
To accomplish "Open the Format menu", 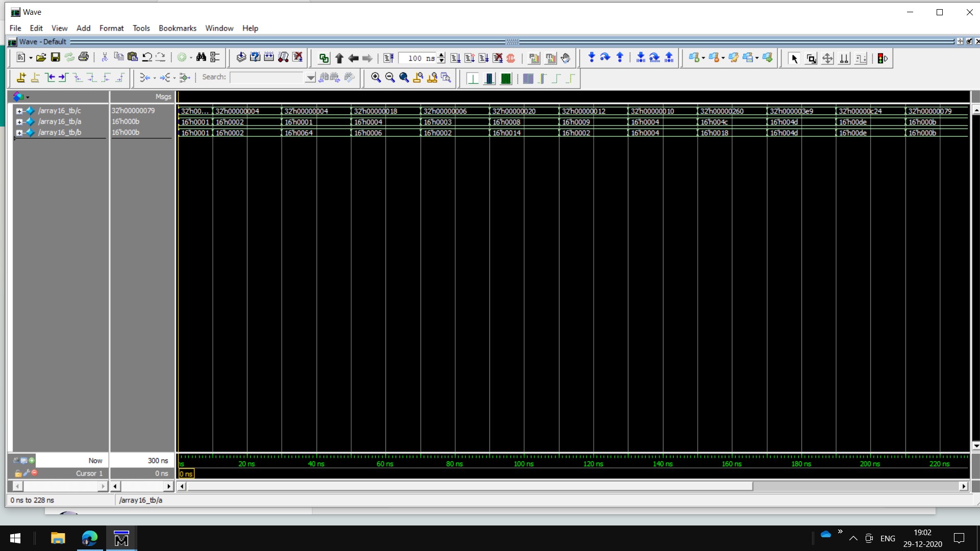I will click(111, 28).
